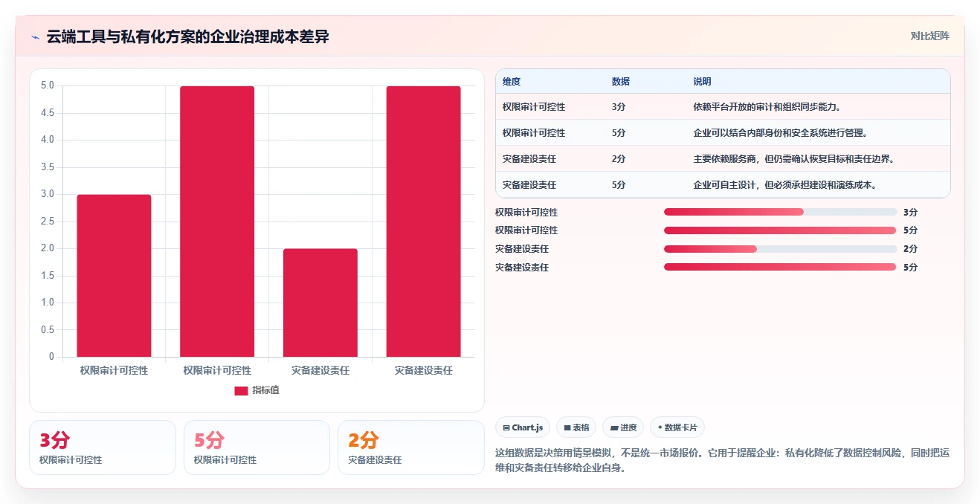Click the 权限审计可控性 chart bar reaching 5.0
Image resolution: width=980 pixels, height=504 pixels.
pyautogui.click(x=217, y=222)
